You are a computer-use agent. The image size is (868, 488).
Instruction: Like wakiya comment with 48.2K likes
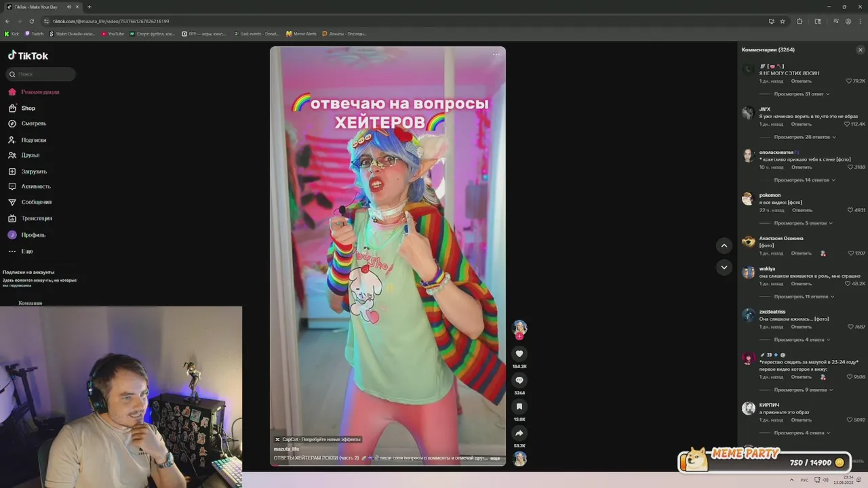pyautogui.click(x=848, y=284)
